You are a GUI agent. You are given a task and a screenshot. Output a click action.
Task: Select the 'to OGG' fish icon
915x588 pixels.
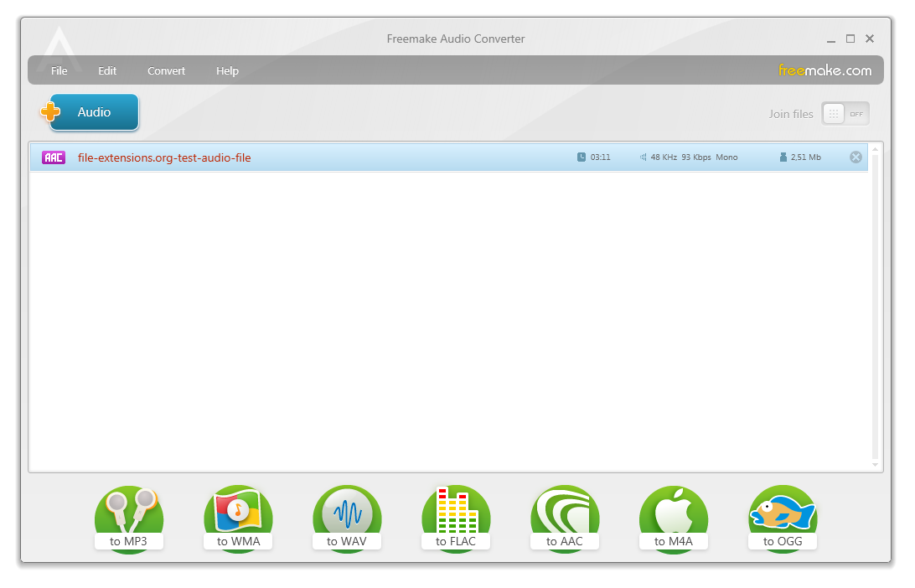[x=783, y=511]
